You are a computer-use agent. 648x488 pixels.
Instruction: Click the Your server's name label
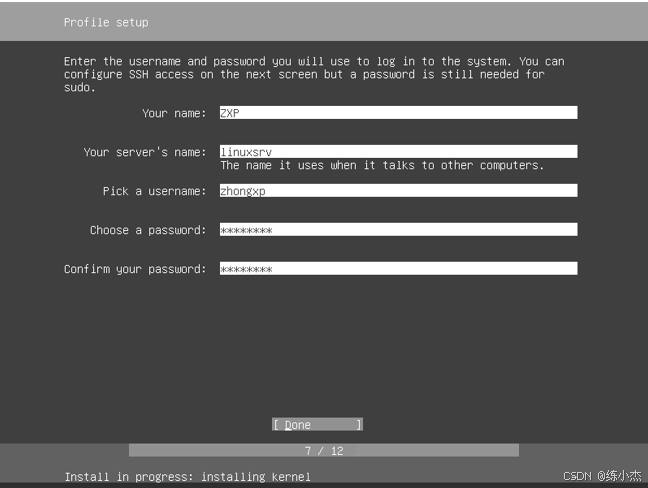pyautogui.click(x=145, y=152)
